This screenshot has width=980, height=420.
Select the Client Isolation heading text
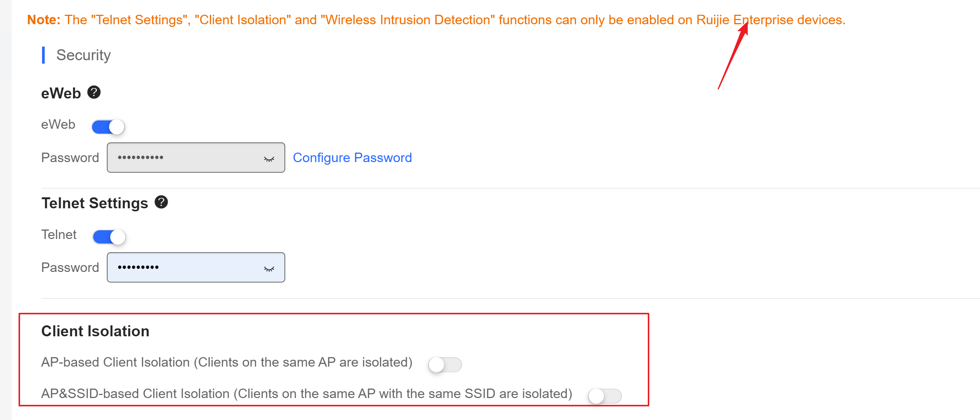(95, 331)
